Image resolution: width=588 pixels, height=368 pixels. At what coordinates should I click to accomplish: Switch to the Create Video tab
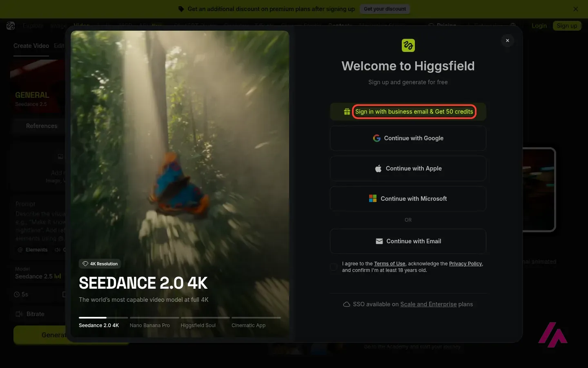pyautogui.click(x=31, y=46)
